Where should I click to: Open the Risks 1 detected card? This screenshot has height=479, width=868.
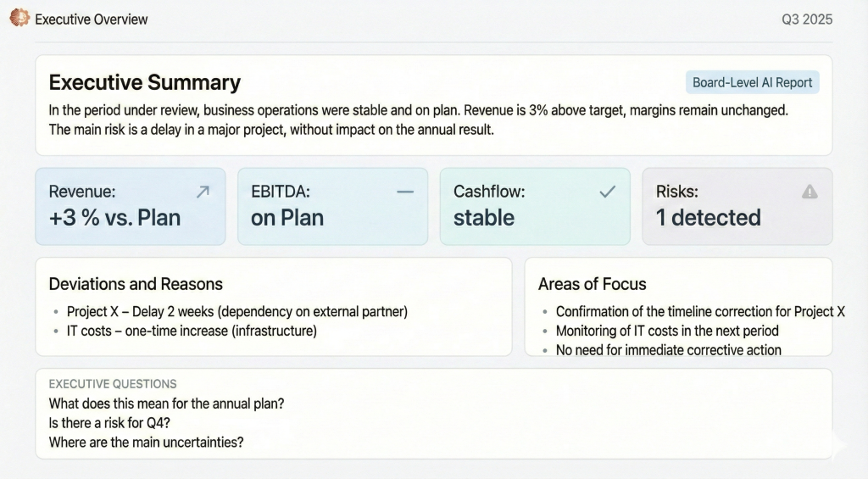point(737,207)
